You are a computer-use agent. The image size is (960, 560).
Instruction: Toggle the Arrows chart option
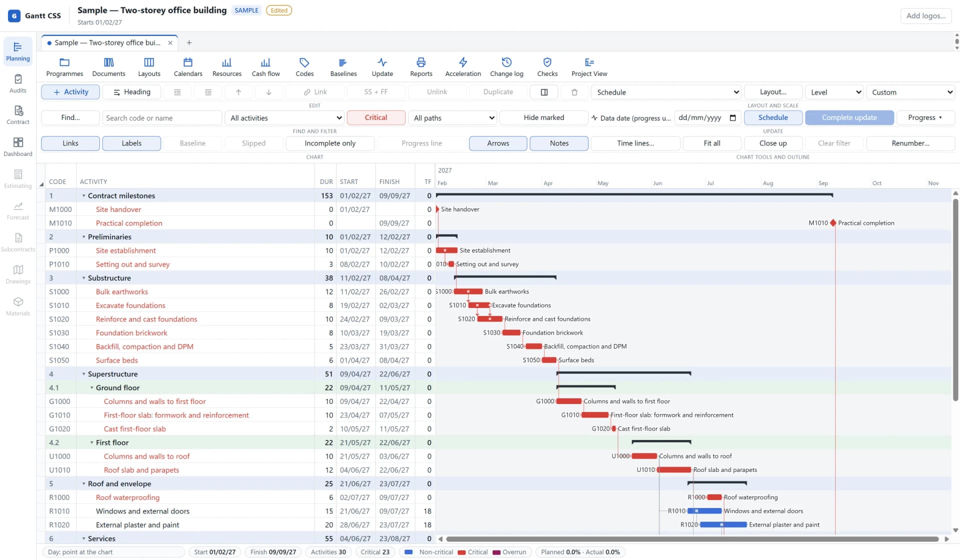pos(498,143)
